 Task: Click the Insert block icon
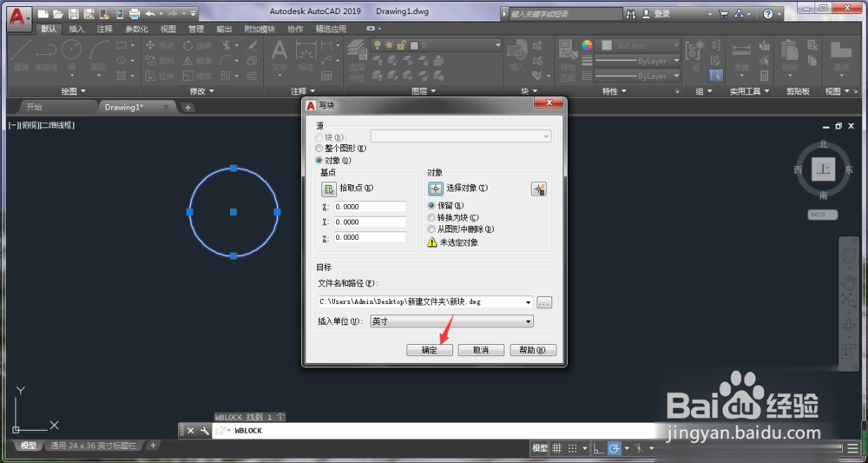516,56
